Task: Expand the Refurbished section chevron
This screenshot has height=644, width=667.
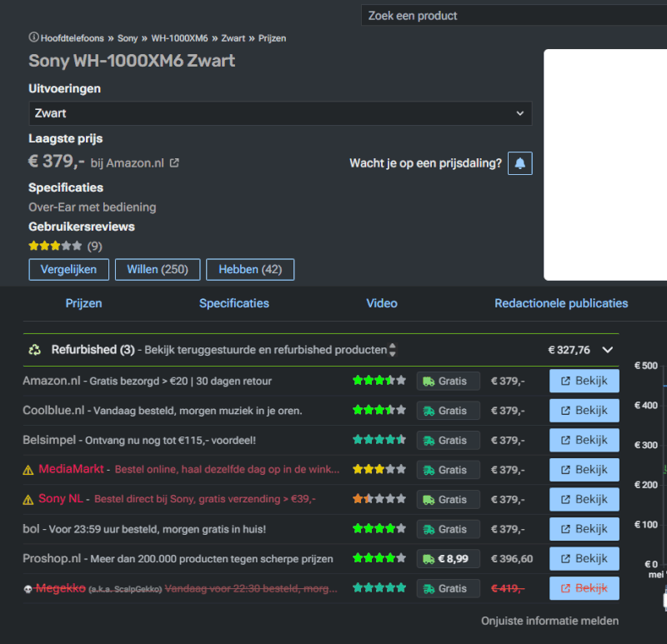Action: [x=608, y=350]
